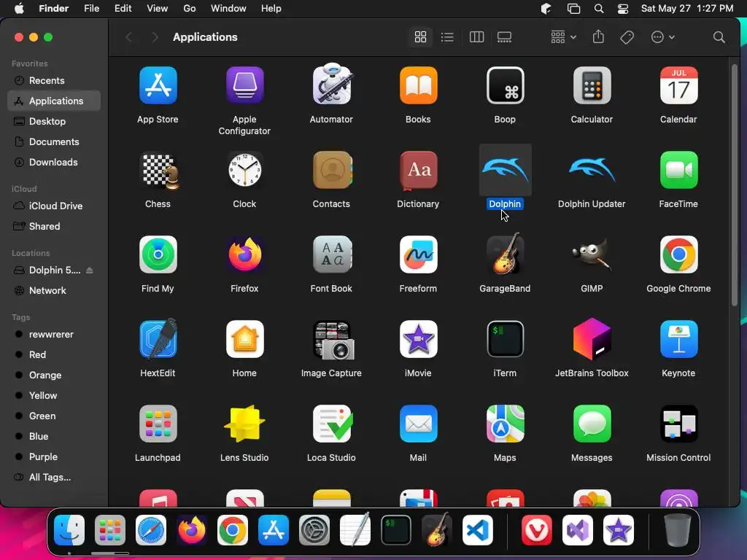Select the Automator app
Image resolution: width=747 pixels, height=560 pixels.
[x=332, y=85]
